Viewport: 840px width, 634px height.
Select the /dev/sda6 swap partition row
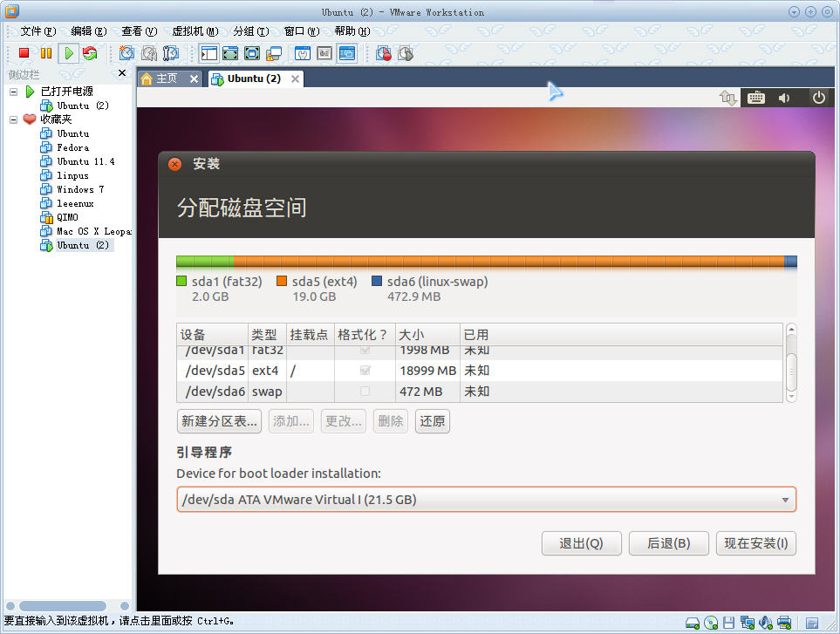480,392
